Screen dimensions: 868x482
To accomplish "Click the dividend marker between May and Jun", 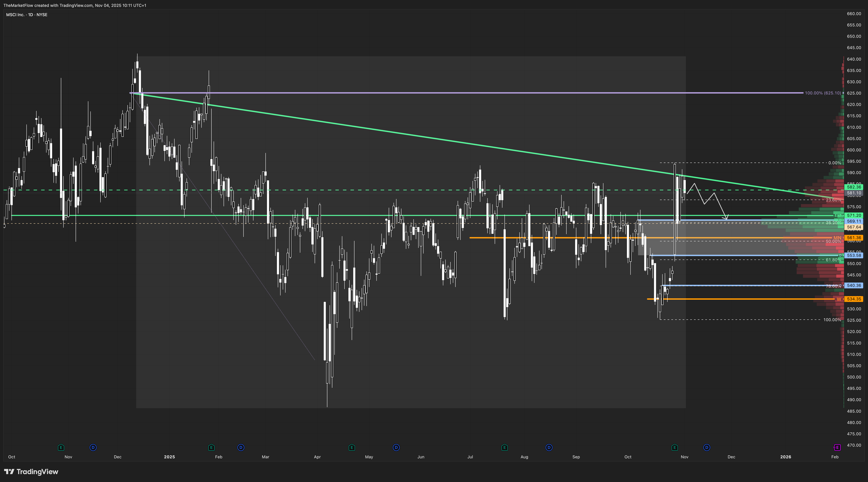I will [x=396, y=447].
